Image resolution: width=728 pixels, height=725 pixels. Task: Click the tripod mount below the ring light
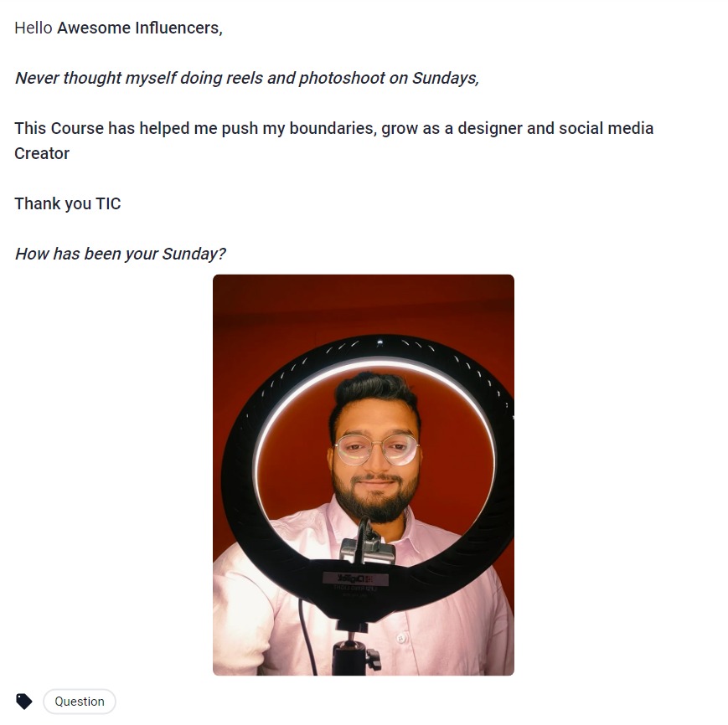[356, 650]
